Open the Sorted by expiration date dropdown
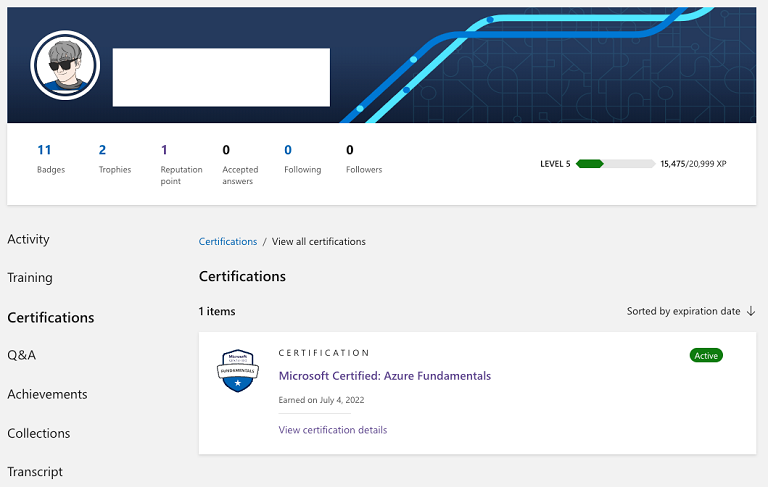Screen dimensions: 768x487 point(684,311)
